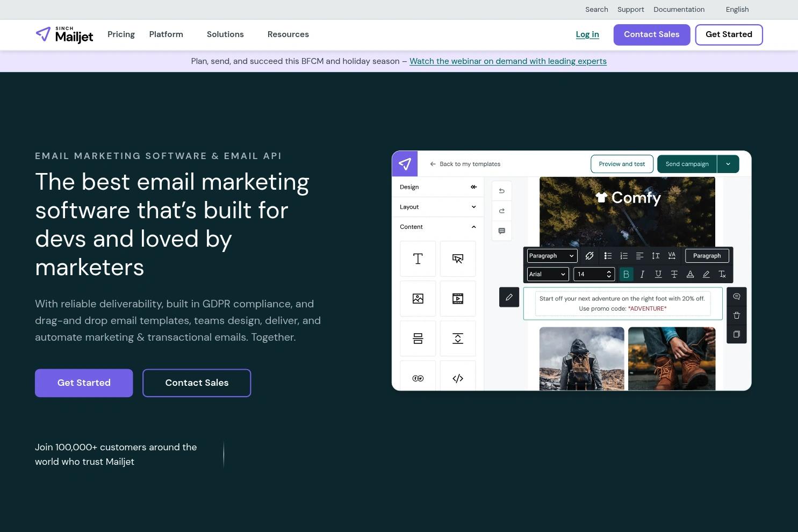Open the Pricing menu

point(121,34)
